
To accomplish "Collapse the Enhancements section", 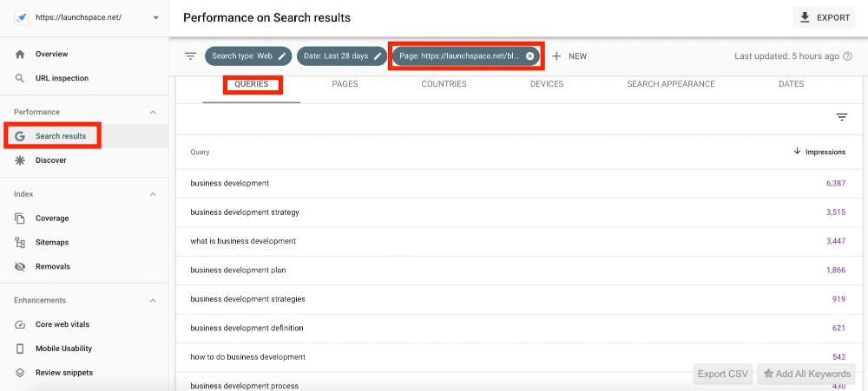I will point(154,300).
